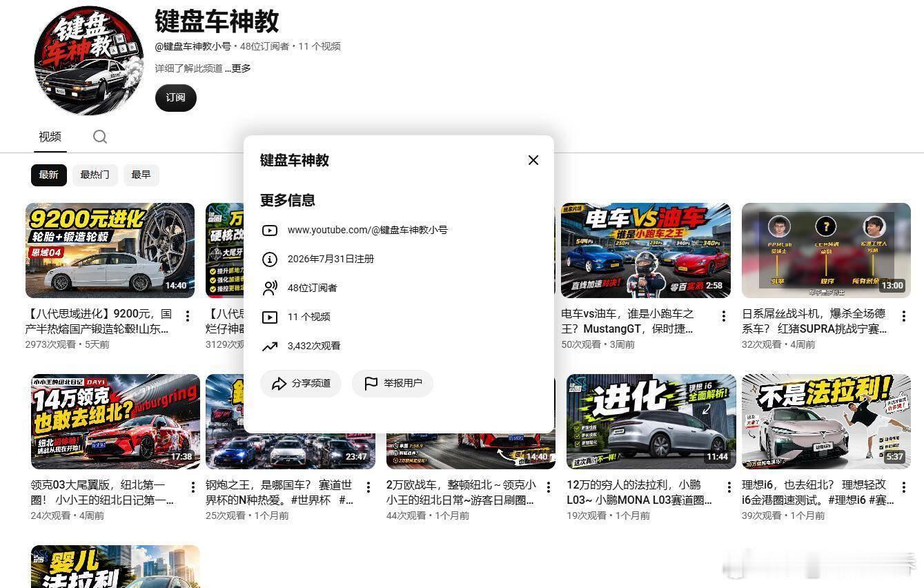Open racing cars thumbnail with 23:47 duration
The image size is (924, 588).
(x=291, y=422)
